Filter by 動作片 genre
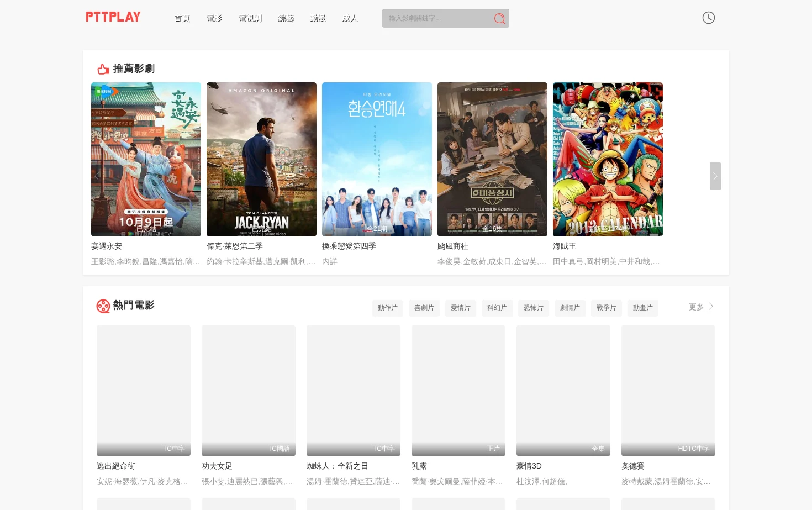The height and width of the screenshot is (510, 812). (388, 308)
